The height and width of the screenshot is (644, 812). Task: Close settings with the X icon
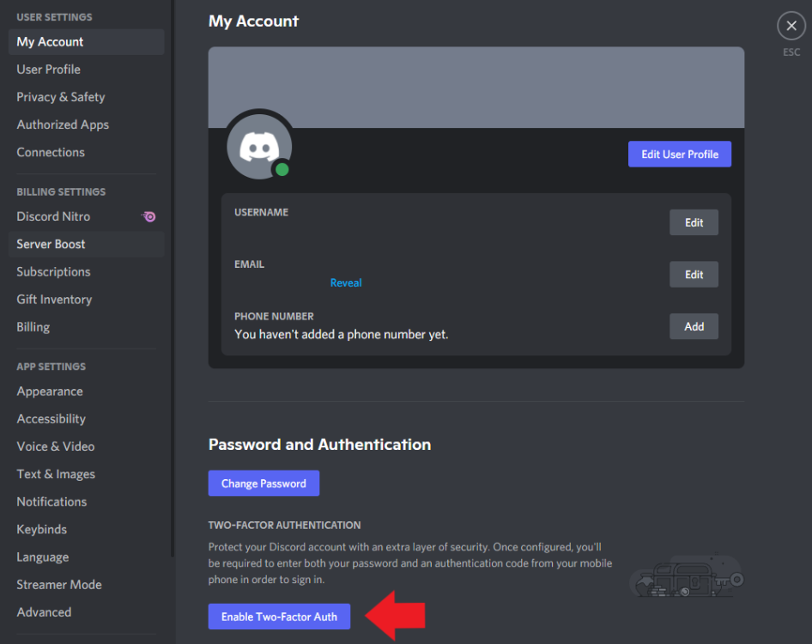tap(791, 26)
